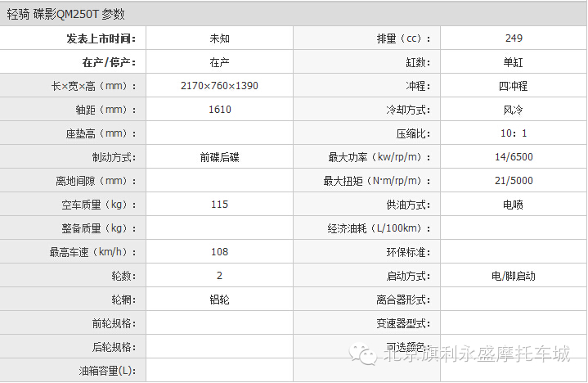
Task: Click the compression ratio value 10: 1
Action: coord(514,133)
